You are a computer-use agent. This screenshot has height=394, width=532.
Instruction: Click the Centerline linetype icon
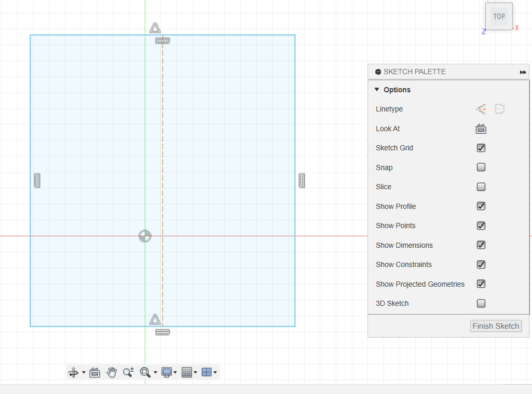500,109
